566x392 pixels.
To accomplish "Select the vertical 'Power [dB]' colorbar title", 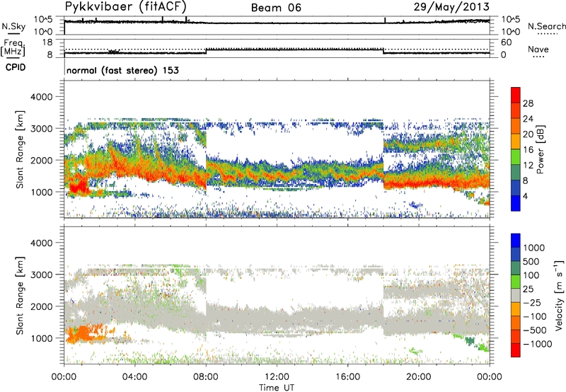I will [x=540, y=149].
